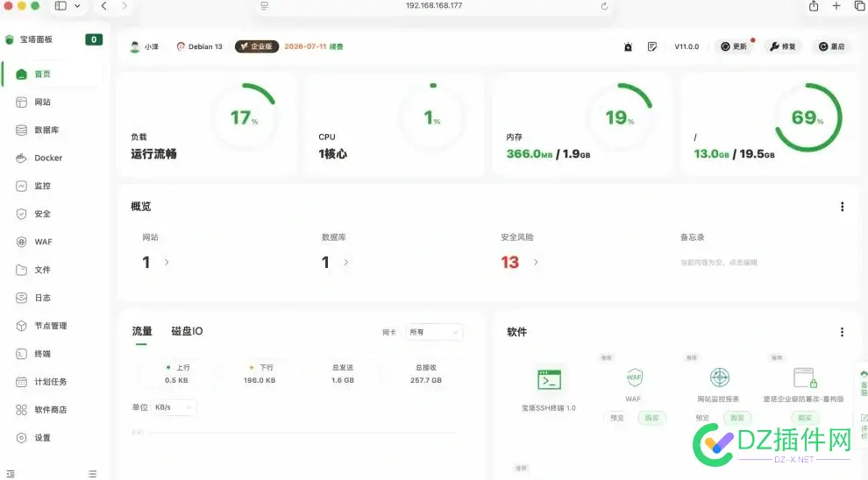Open 首页 home in the sidebar
Image resolution: width=868 pixels, height=480 pixels.
pyautogui.click(x=53, y=74)
